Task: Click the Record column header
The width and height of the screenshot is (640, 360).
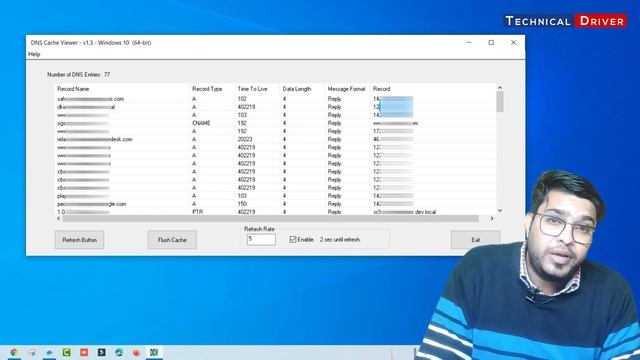Action: click(x=382, y=89)
